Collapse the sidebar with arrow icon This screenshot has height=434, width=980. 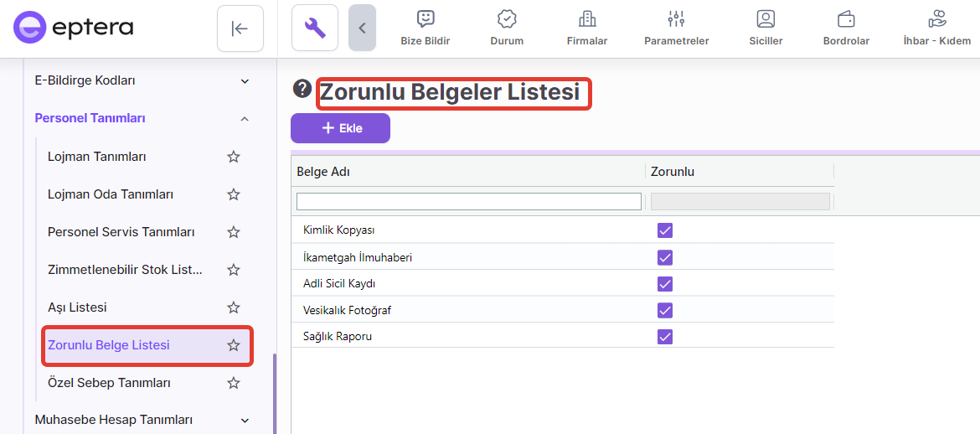240,28
